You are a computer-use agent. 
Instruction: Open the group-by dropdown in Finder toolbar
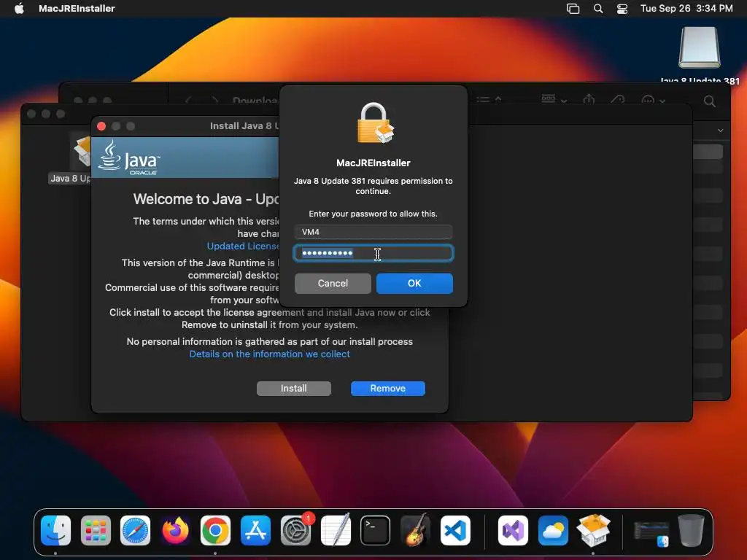pos(554,99)
